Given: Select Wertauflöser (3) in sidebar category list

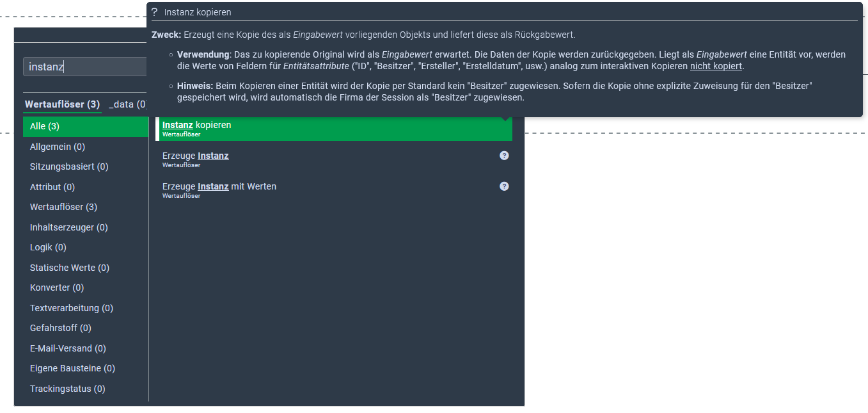Looking at the screenshot, I should click(63, 207).
